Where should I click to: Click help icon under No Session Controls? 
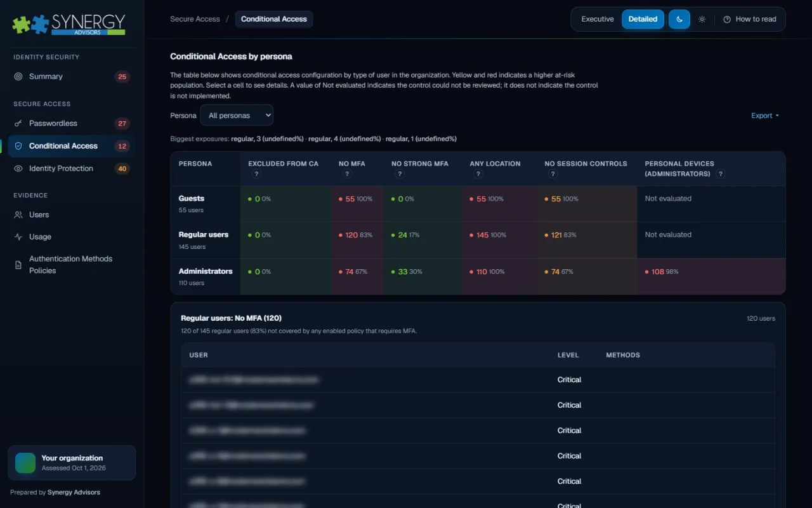(553, 174)
